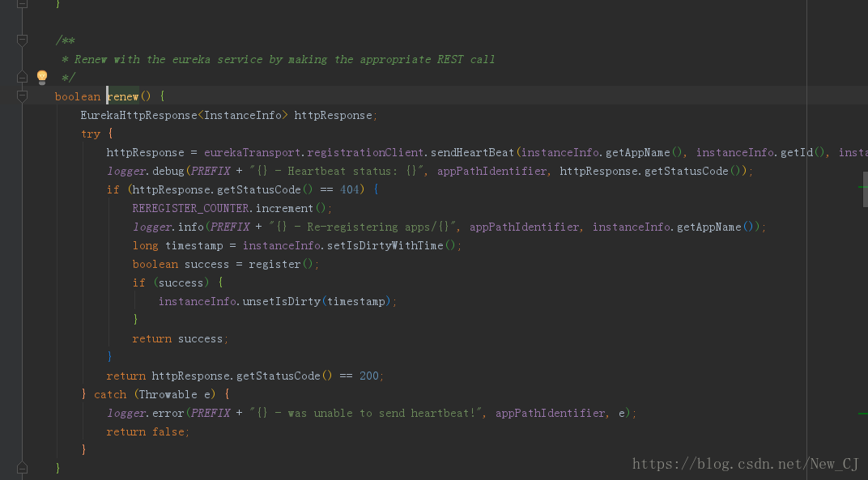Click the long keyword before timestamp

click(x=145, y=246)
